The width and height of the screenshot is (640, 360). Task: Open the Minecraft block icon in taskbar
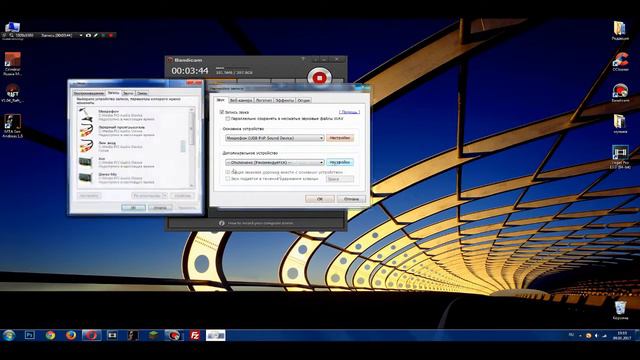(x=153, y=335)
